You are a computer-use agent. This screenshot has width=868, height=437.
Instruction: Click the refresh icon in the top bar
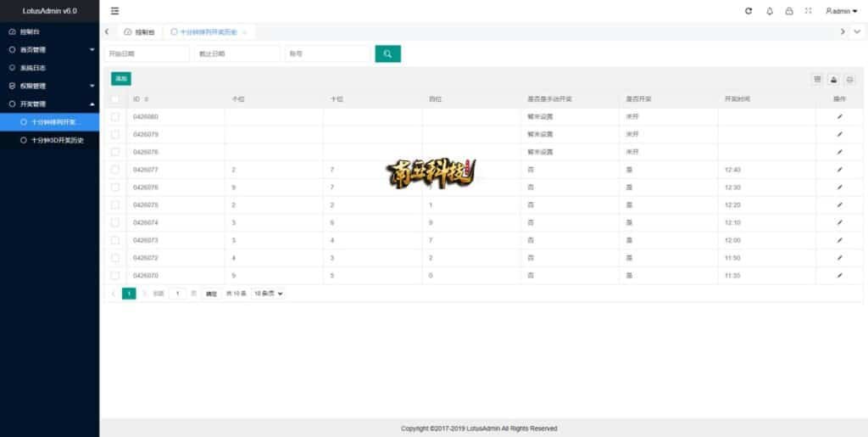pos(748,11)
